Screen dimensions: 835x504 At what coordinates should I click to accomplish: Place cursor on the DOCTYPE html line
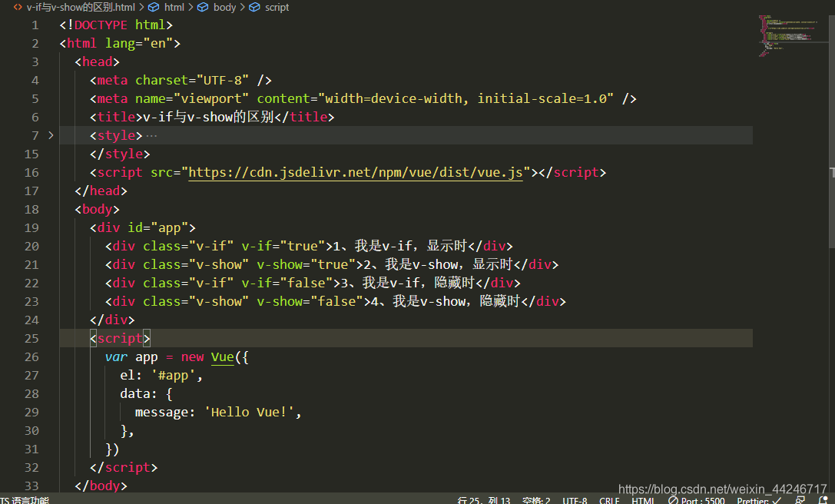[116, 25]
